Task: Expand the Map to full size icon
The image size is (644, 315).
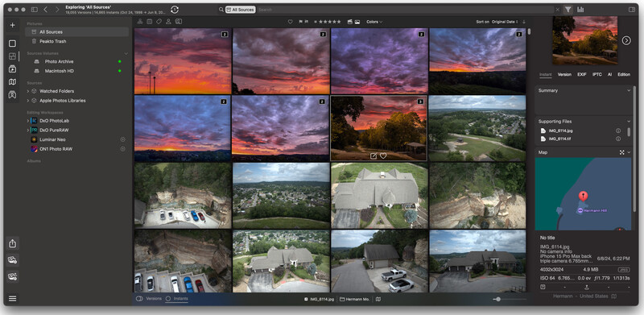Action: (x=621, y=152)
